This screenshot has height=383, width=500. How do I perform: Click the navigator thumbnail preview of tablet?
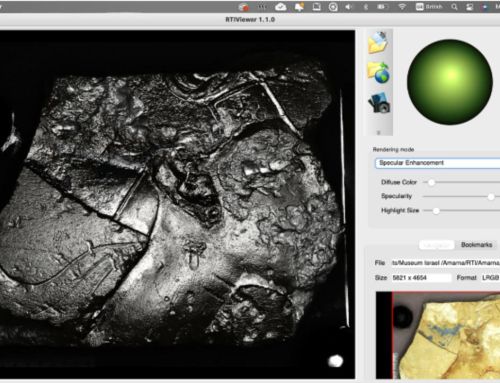tap(438, 335)
